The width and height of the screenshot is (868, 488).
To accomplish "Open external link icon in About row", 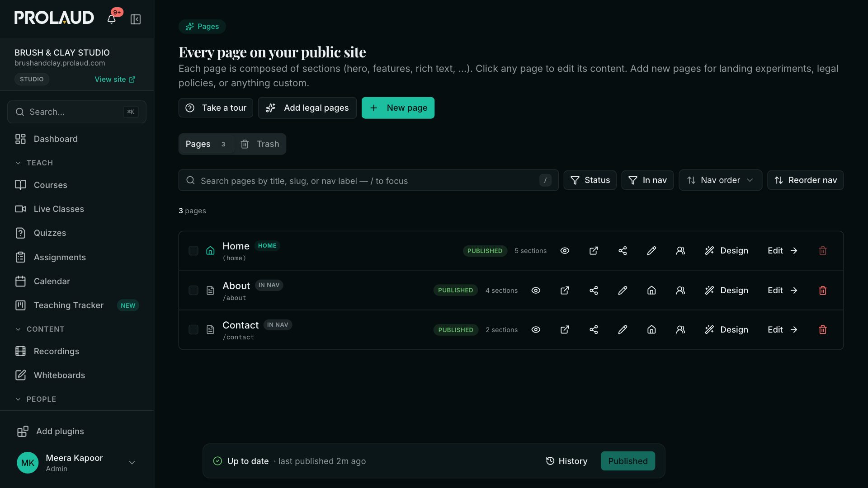I will coord(565,290).
